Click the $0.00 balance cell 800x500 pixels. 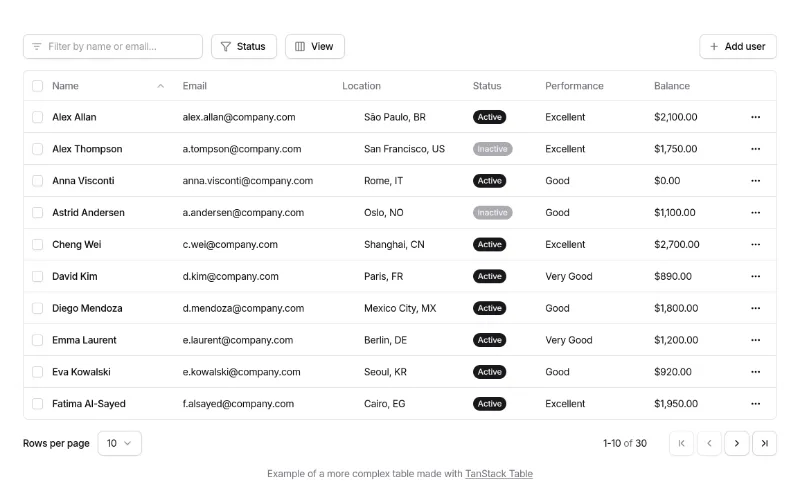tap(667, 181)
